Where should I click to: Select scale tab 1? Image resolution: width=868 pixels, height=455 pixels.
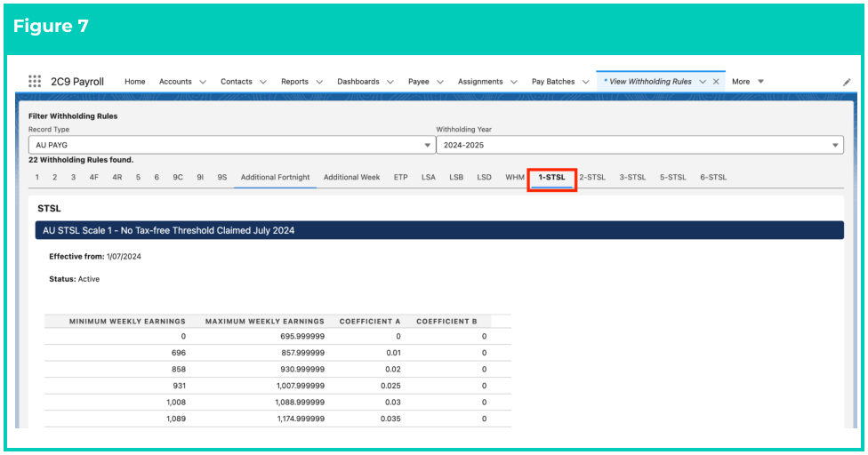click(x=37, y=178)
